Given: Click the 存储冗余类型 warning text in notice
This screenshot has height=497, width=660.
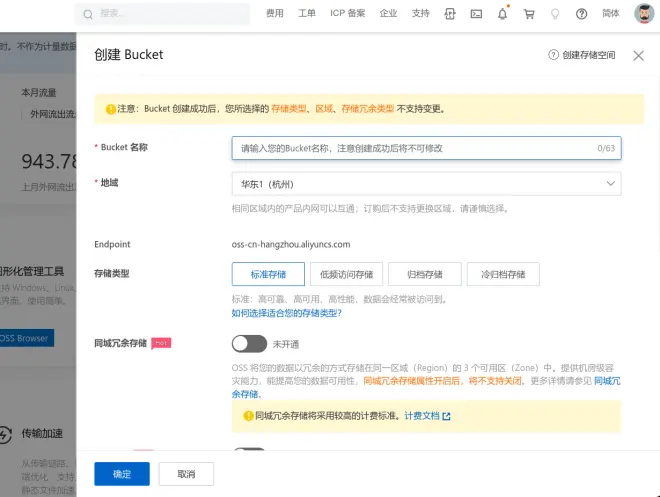Looking at the screenshot, I should click(x=367, y=109).
